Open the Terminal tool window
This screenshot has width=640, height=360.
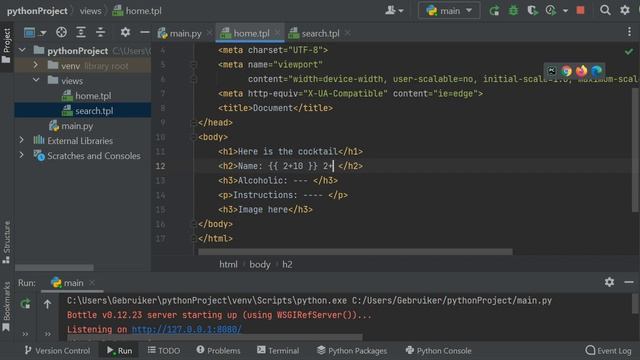coord(278,351)
